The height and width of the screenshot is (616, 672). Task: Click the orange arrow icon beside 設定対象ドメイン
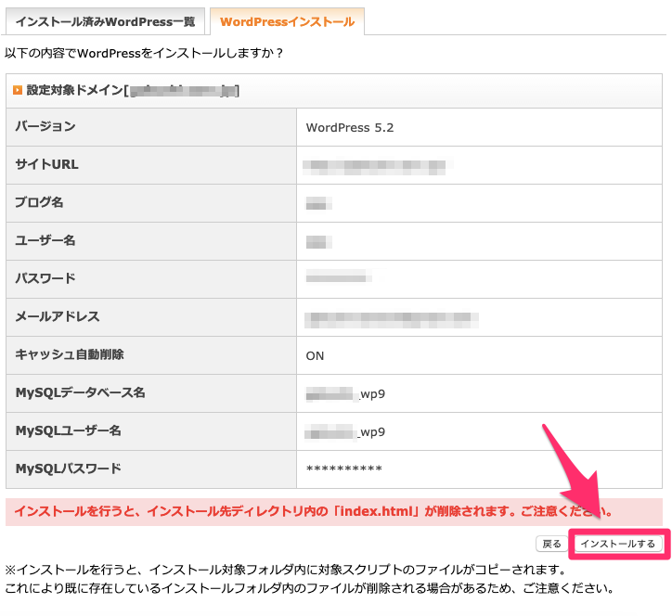coord(18,90)
